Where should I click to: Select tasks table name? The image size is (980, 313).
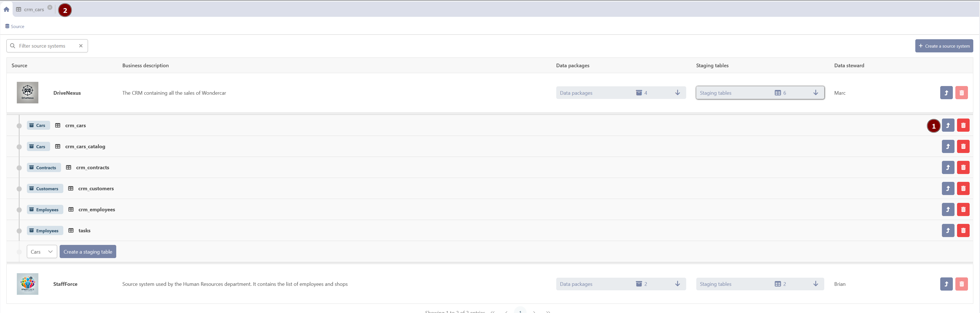coord(85,230)
